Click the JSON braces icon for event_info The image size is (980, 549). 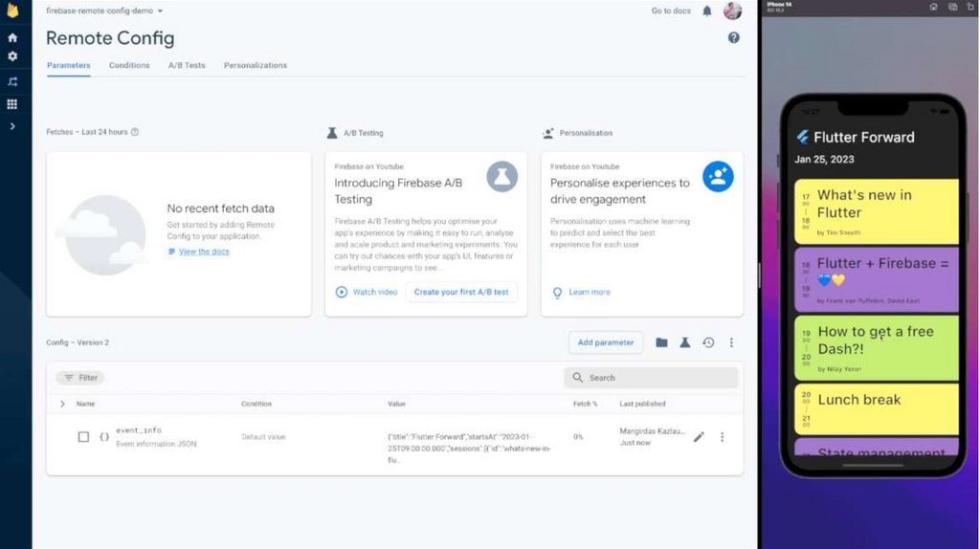(103, 436)
